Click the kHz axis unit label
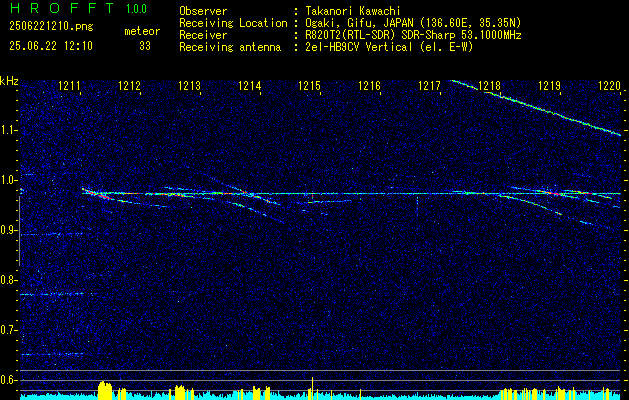 click(x=9, y=81)
